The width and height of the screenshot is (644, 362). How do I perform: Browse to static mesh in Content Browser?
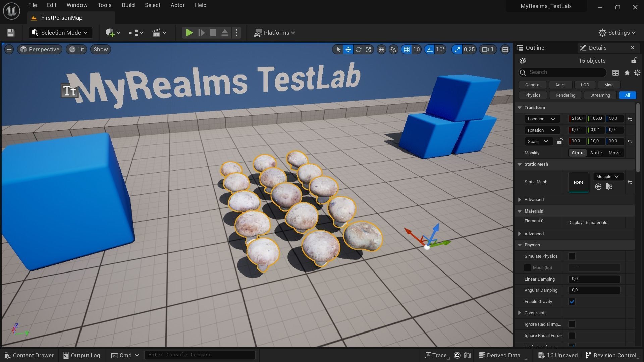coord(609,187)
